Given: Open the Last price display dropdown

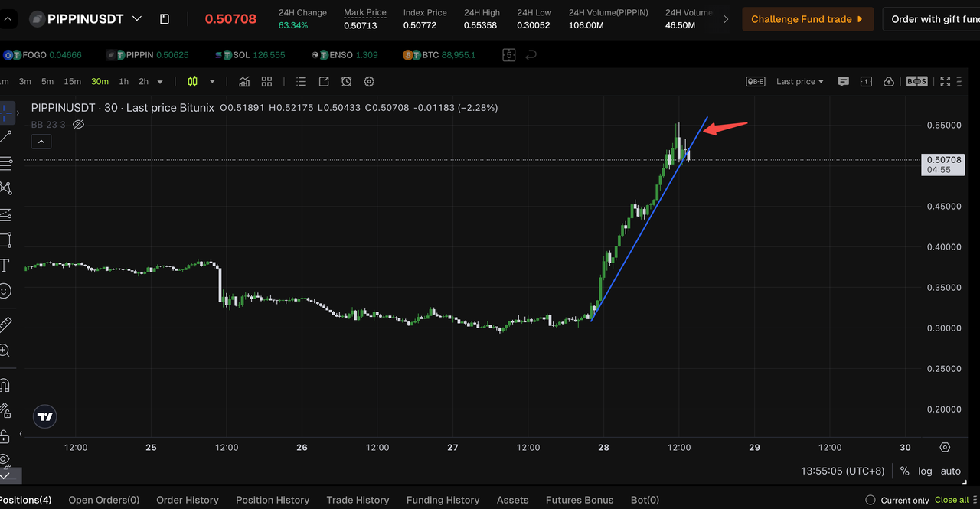Looking at the screenshot, I should [x=799, y=81].
